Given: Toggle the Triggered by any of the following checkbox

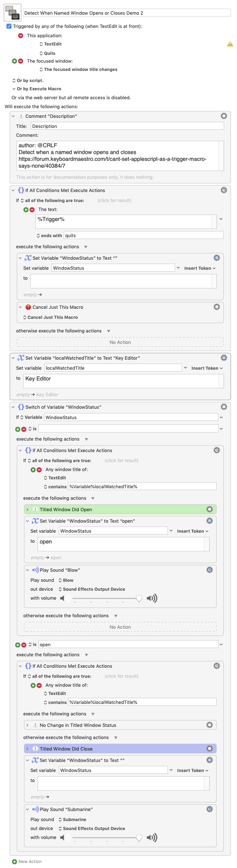Looking at the screenshot, I should coord(9,26).
